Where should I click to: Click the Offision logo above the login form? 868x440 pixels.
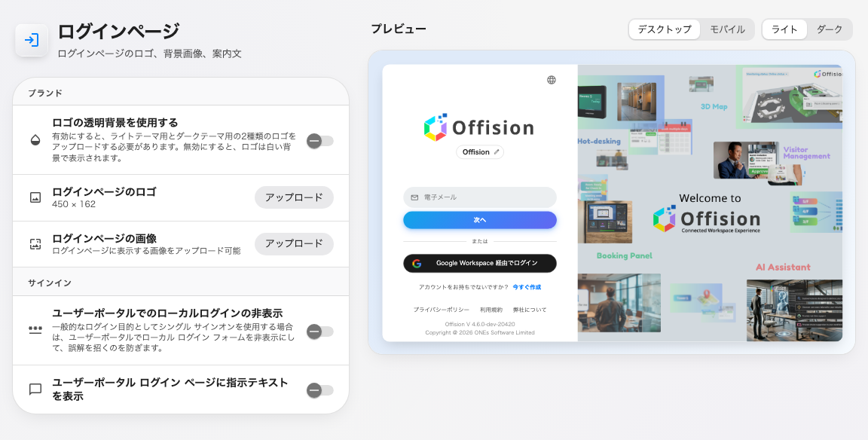click(x=479, y=127)
